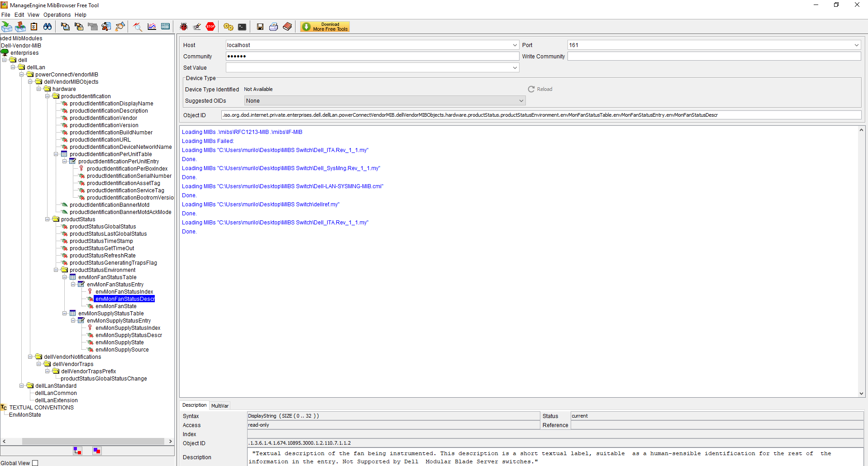Open the Help menu

coord(81,15)
